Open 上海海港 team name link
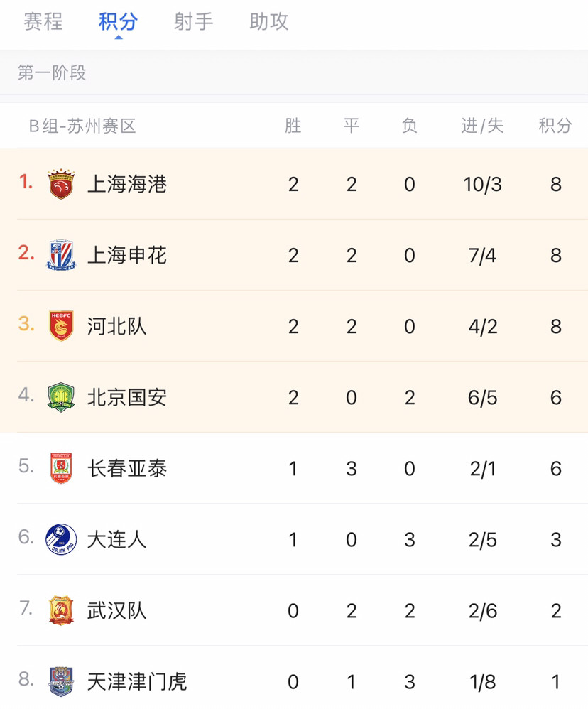This screenshot has width=588, height=709. click(127, 184)
